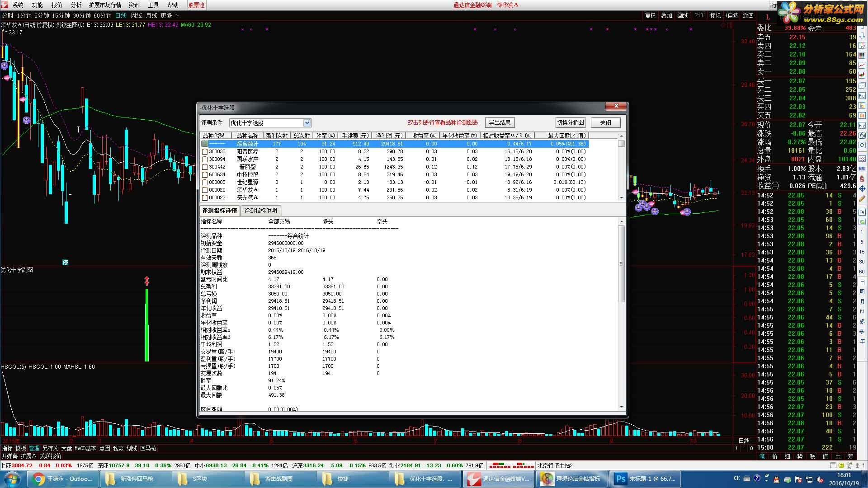Screen dimensions: 868x488
Task: Switch to 评测指标详情 tab
Action: pos(219,211)
